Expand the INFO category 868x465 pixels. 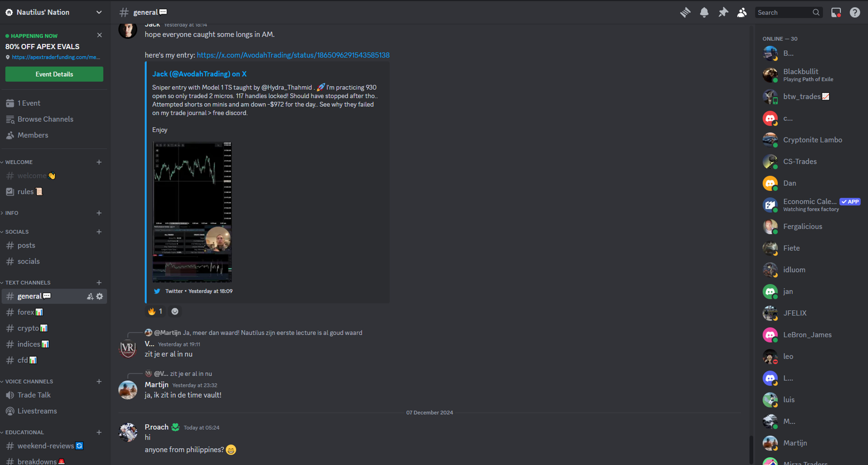click(9, 213)
